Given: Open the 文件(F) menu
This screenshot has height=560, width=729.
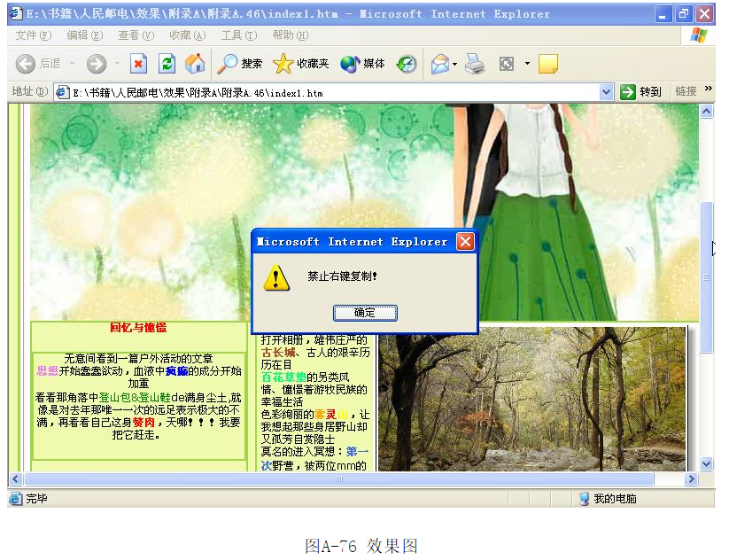Looking at the screenshot, I should (x=33, y=35).
